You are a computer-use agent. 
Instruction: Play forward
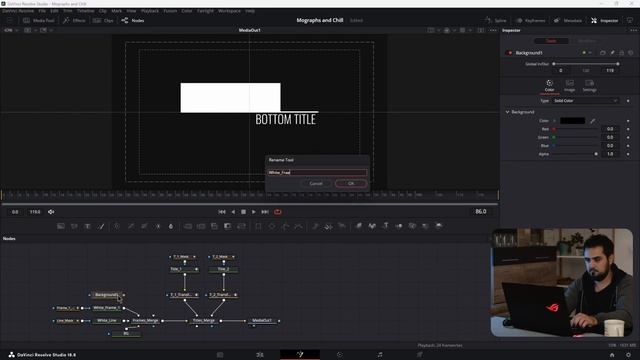click(x=253, y=212)
